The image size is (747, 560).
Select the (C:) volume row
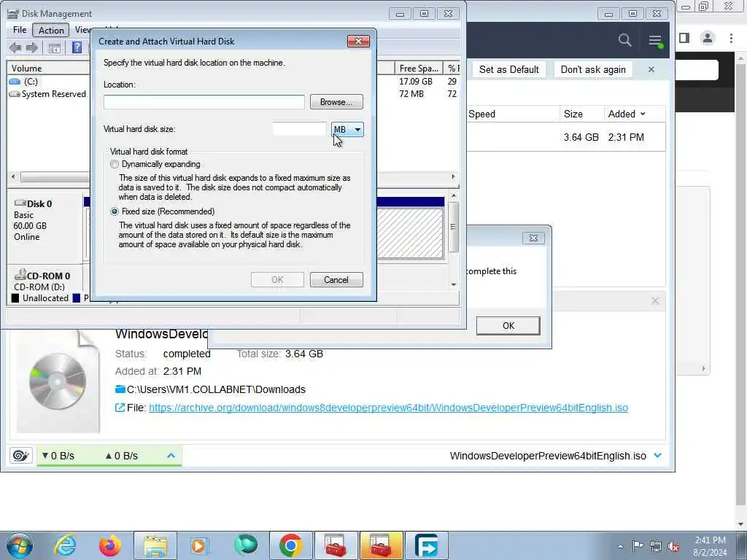pos(47,82)
